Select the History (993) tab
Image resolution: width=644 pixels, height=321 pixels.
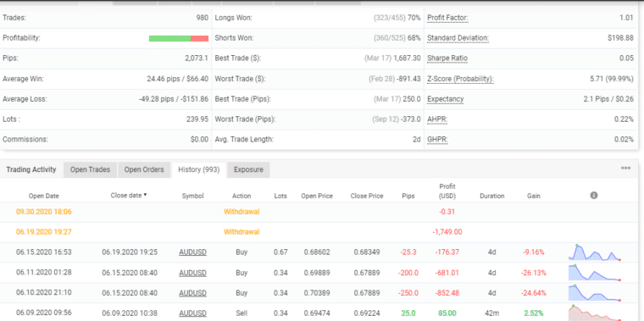pos(199,169)
